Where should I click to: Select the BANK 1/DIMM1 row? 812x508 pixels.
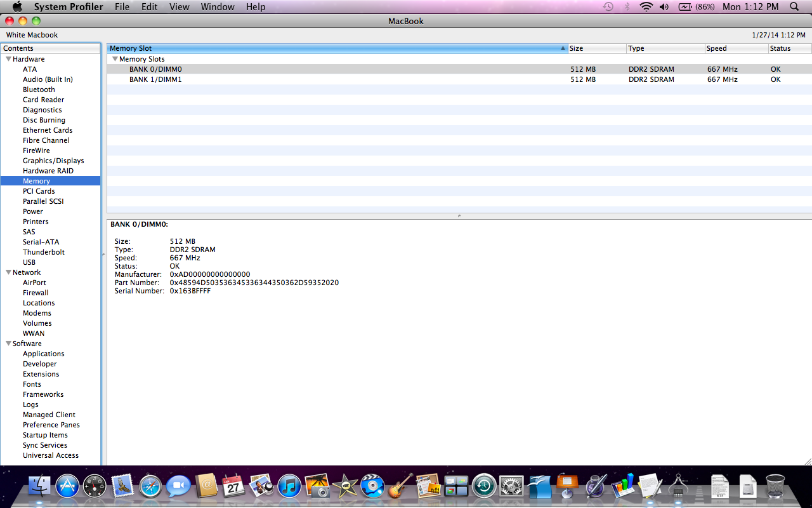[459, 79]
